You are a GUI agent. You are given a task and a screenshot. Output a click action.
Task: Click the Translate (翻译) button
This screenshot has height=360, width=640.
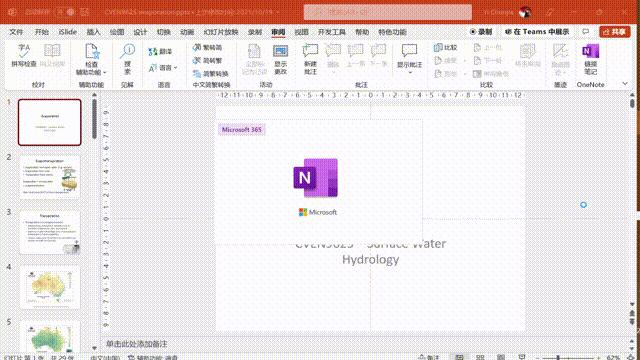pos(160,52)
